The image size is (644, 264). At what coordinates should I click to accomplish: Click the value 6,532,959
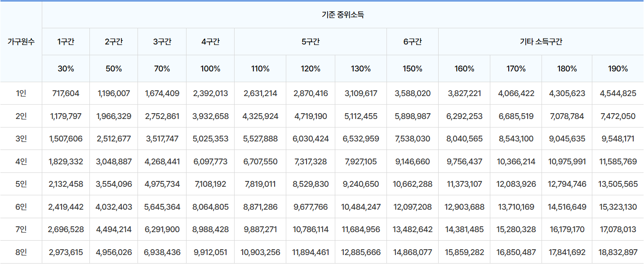(x=361, y=139)
